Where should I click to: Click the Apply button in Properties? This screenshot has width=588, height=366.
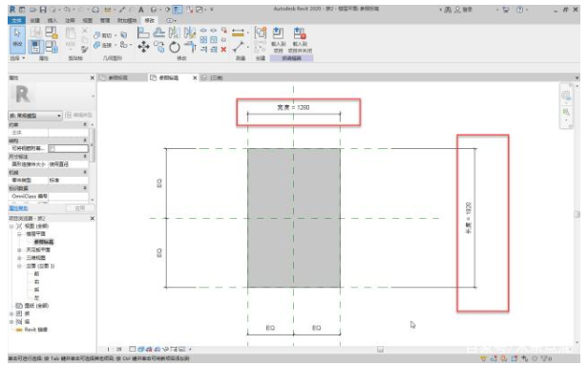point(80,208)
